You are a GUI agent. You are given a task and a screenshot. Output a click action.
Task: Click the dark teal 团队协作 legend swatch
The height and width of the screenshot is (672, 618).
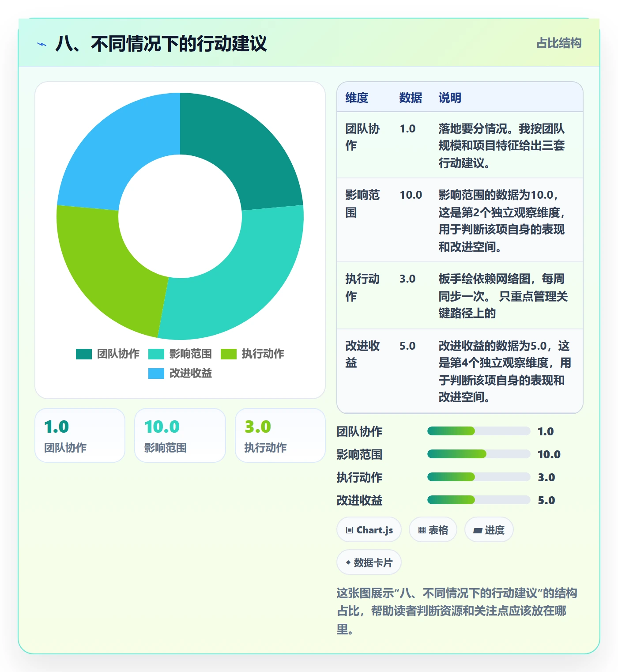tap(84, 354)
